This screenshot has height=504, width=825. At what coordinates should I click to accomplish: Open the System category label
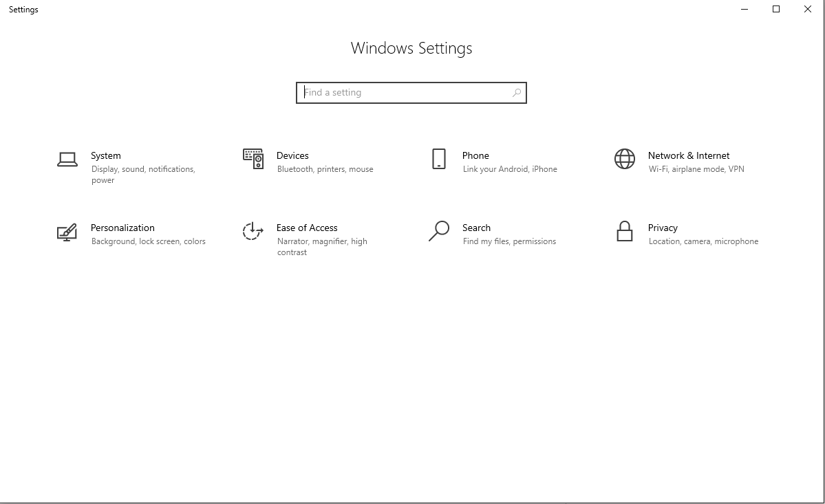pyautogui.click(x=106, y=155)
